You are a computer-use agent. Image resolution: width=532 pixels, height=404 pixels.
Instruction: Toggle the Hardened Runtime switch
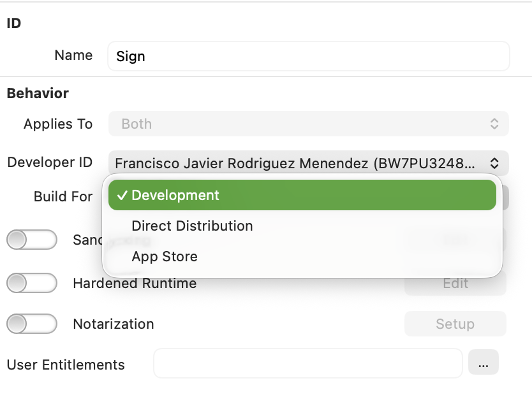[31, 283]
